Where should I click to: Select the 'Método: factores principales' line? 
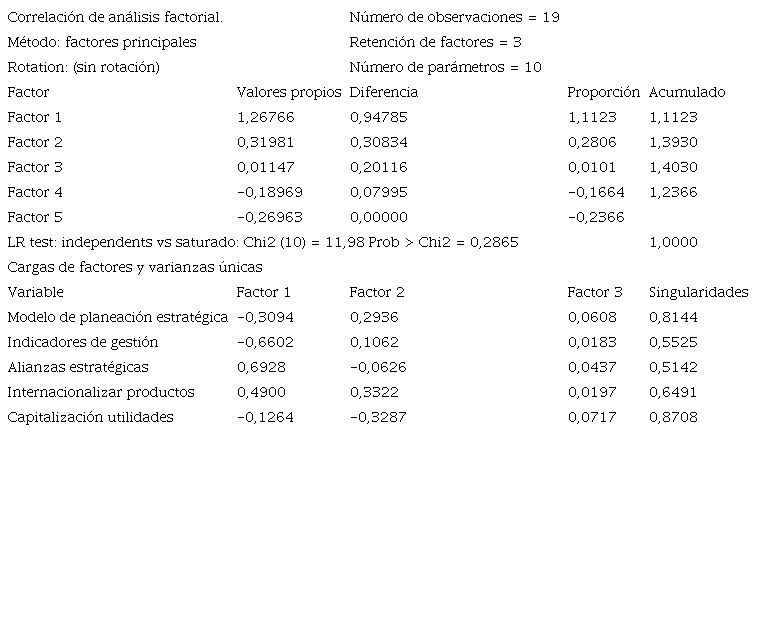[102, 43]
